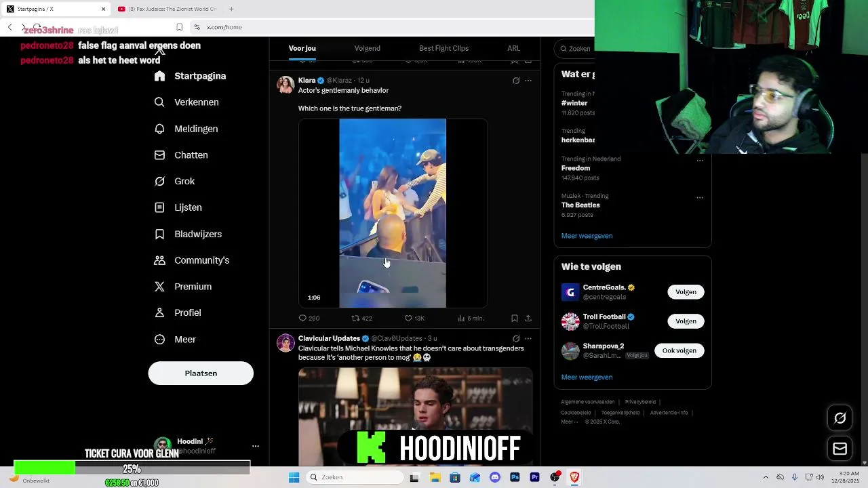Click Ook volgen for Sharapova_2
This screenshot has width=868, height=488.
click(679, 350)
